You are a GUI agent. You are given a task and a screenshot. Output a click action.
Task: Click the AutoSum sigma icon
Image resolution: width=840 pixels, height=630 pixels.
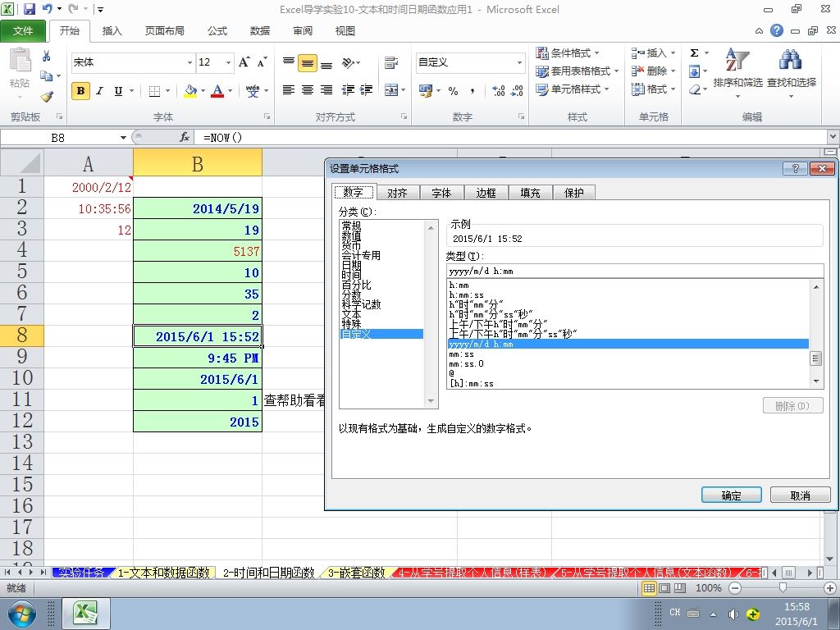(x=694, y=52)
